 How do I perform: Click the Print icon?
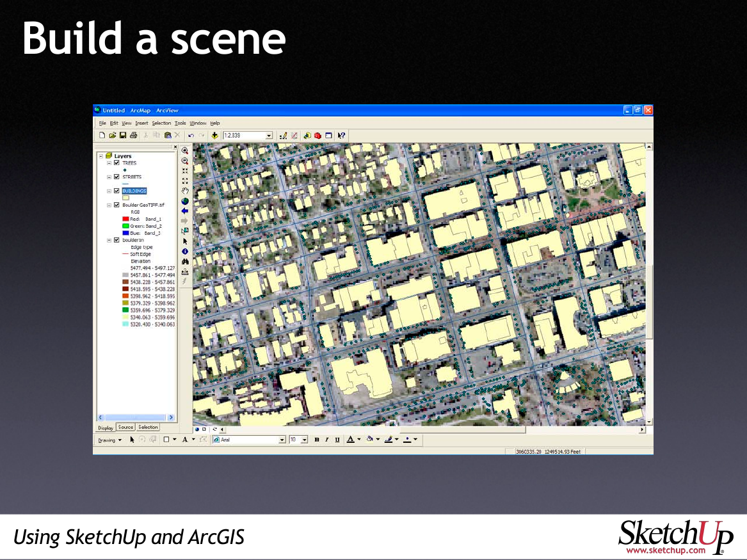(x=133, y=136)
